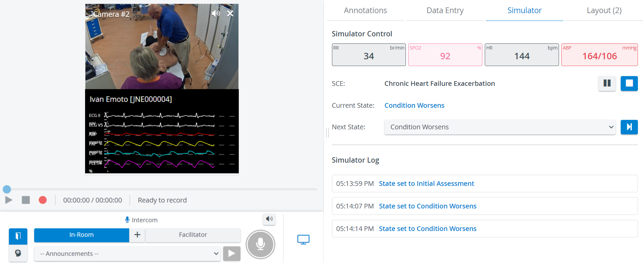Select the Facilitator intercom button
644x263 pixels.
click(193, 235)
